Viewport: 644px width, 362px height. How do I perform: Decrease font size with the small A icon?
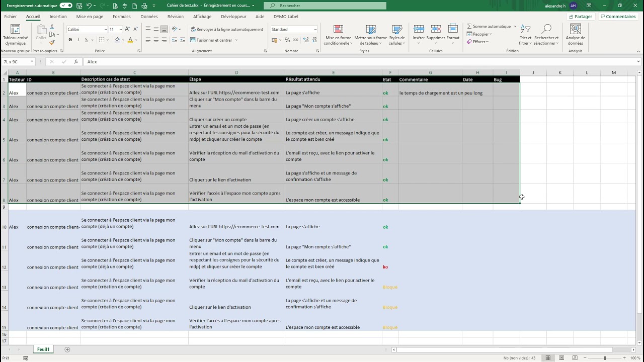point(135,29)
